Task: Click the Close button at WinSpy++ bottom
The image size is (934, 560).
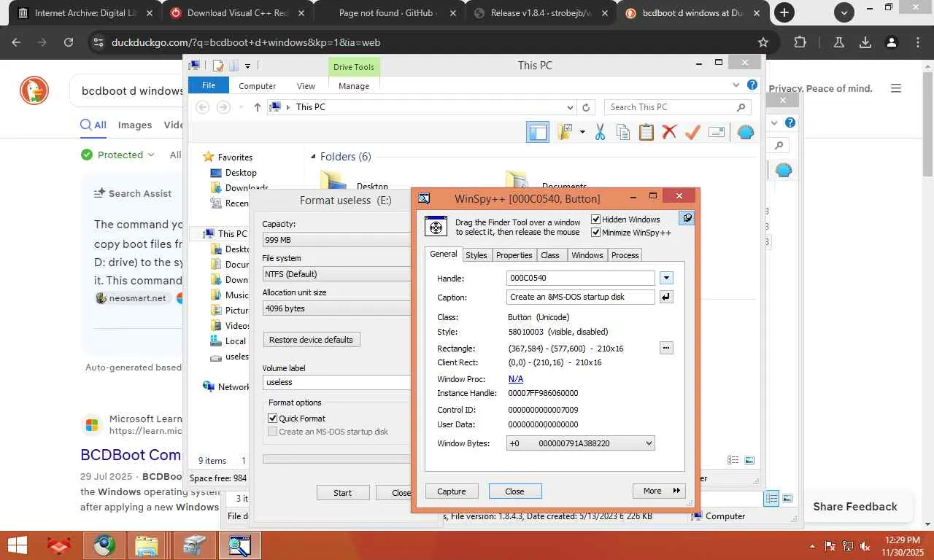Action: [x=515, y=491]
